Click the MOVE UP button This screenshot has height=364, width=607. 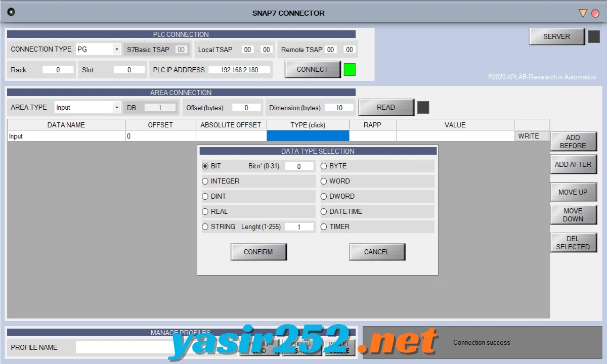click(573, 192)
